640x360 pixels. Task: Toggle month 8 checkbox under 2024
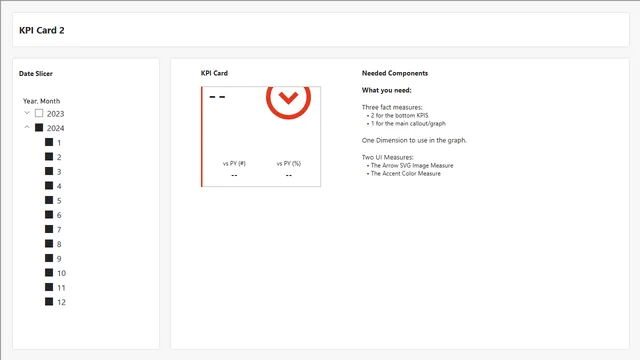coord(49,244)
